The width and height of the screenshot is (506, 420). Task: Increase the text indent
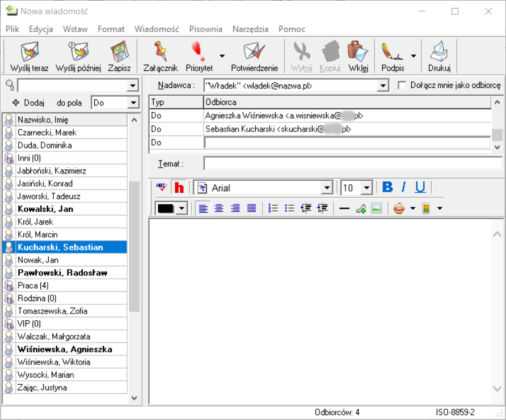click(x=322, y=208)
